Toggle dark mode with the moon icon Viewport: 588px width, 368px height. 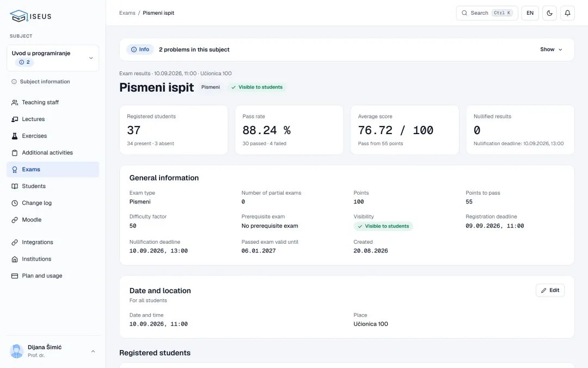click(x=549, y=13)
